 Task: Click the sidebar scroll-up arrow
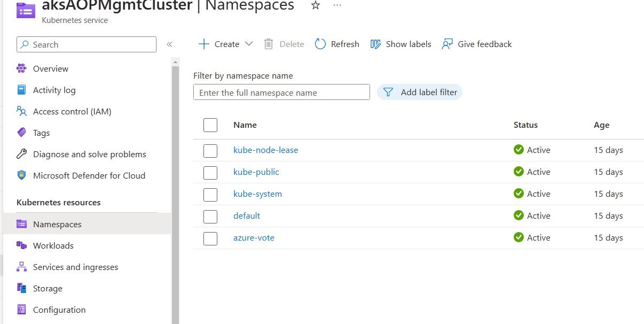click(x=175, y=62)
